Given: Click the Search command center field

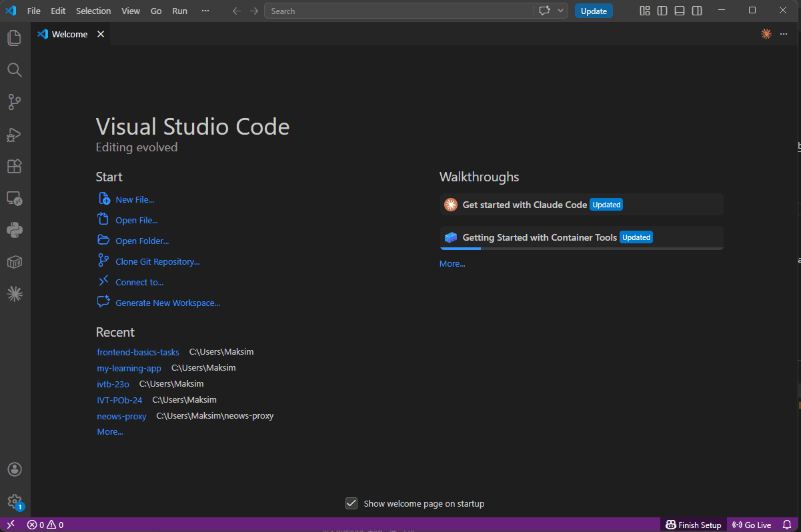Looking at the screenshot, I should pyautogui.click(x=399, y=11).
